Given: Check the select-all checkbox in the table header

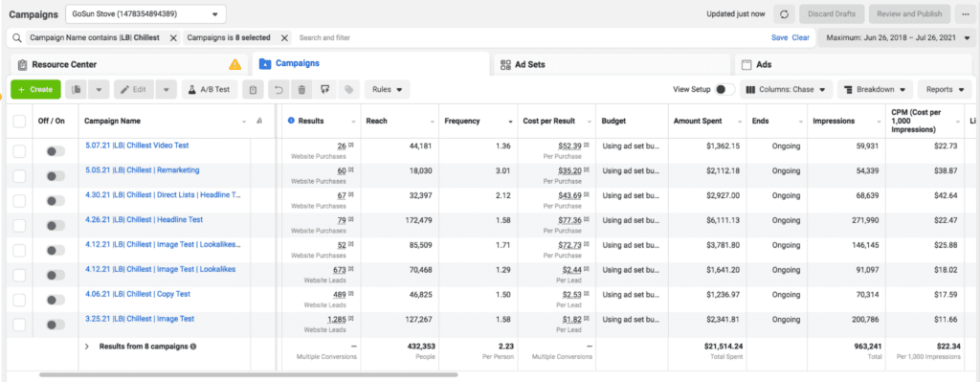Looking at the screenshot, I should [19, 122].
